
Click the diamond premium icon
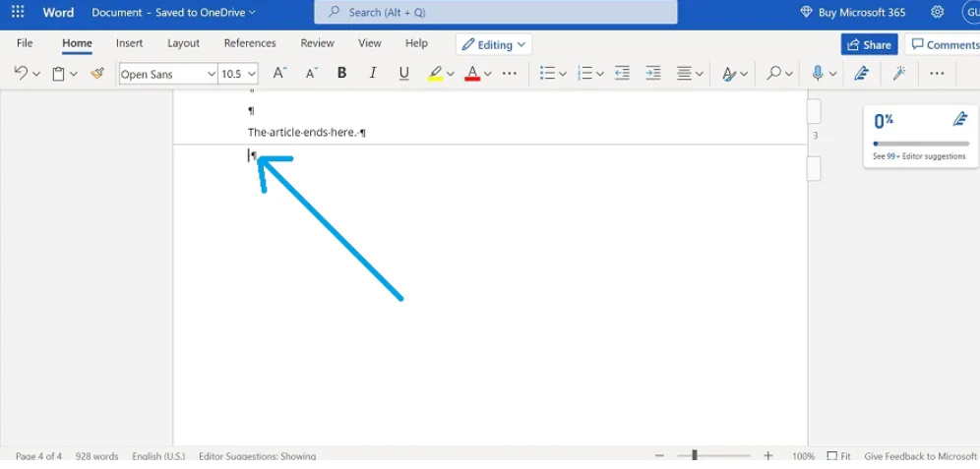coord(806,12)
